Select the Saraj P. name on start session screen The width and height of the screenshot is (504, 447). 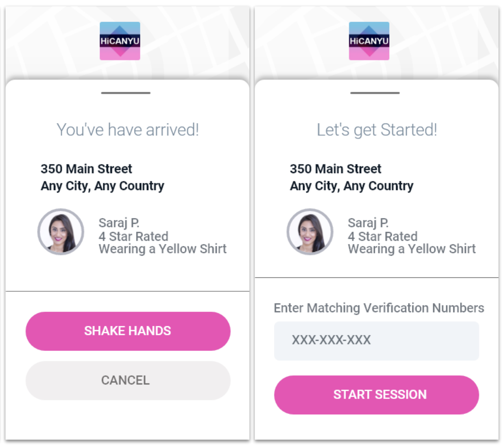pyautogui.click(x=368, y=223)
